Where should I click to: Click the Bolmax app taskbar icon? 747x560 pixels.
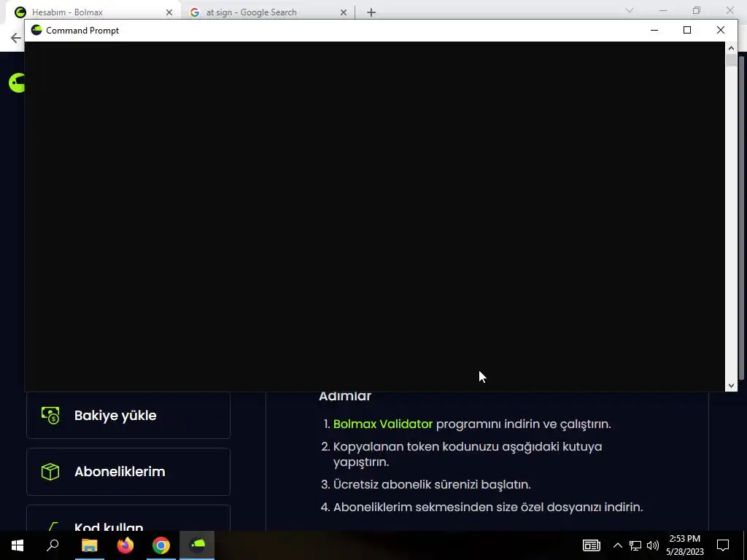pyautogui.click(x=197, y=545)
